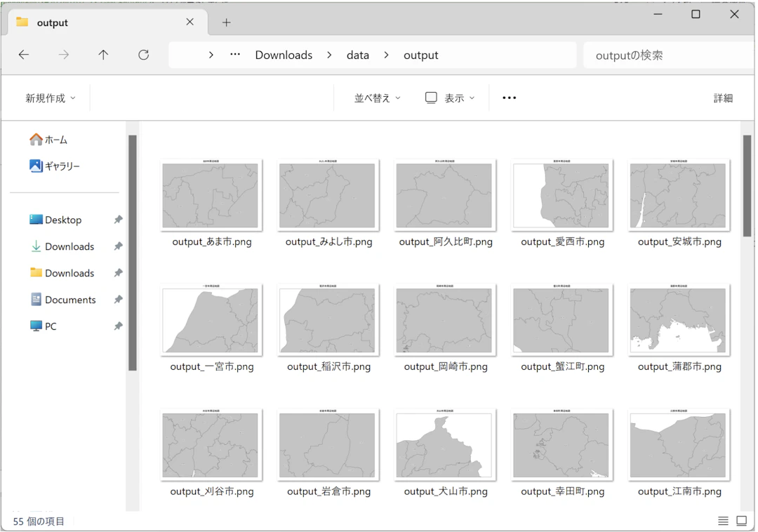Open a new tab with plus button

point(226,22)
